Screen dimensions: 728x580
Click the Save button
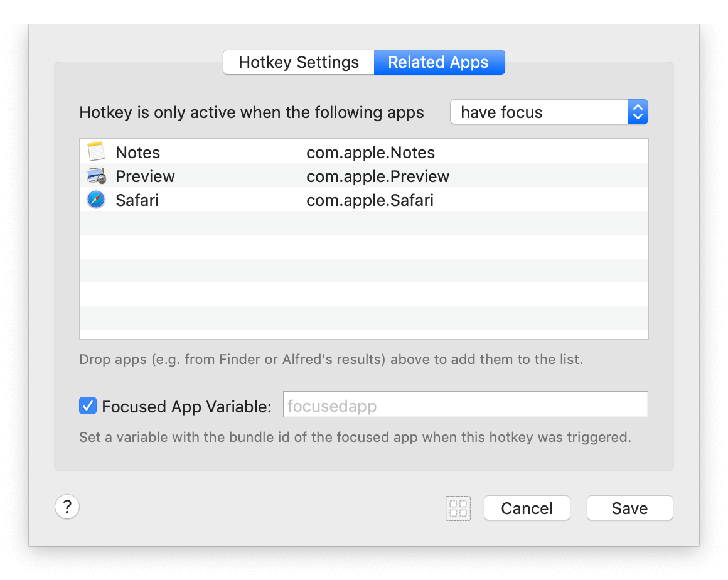pos(629,508)
